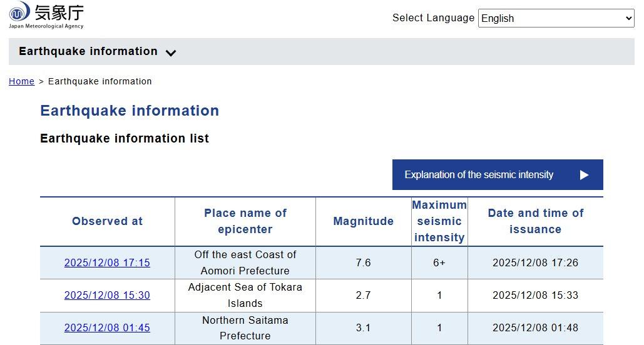Click the Magnitude column header
Image resolution: width=644 pixels, height=345 pixels.
tap(363, 221)
